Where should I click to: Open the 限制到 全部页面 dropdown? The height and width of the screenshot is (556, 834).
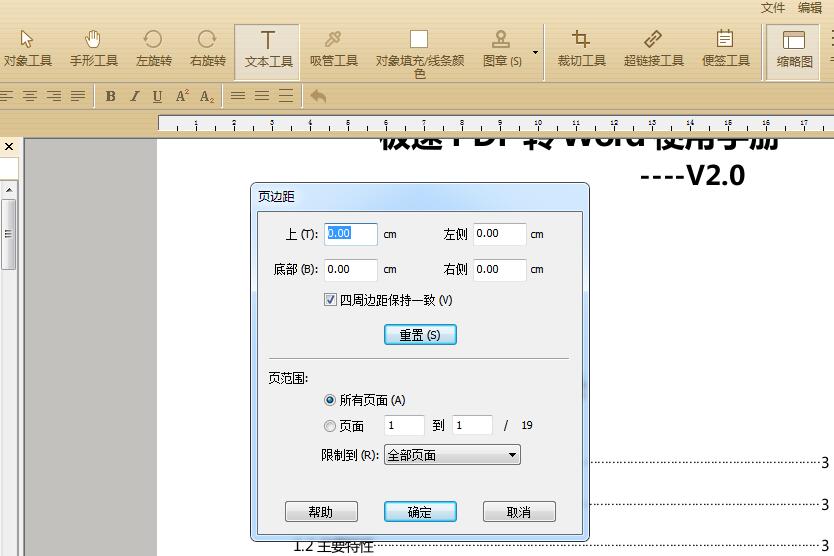click(x=452, y=455)
